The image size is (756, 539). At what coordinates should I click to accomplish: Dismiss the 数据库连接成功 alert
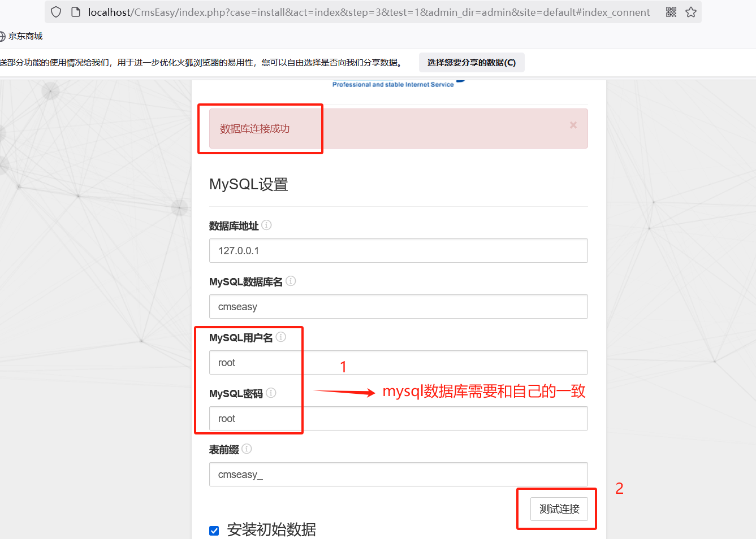click(x=573, y=125)
